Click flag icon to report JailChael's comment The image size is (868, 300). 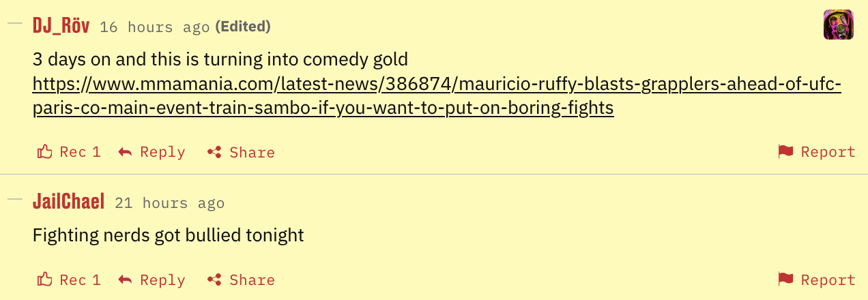(785, 280)
